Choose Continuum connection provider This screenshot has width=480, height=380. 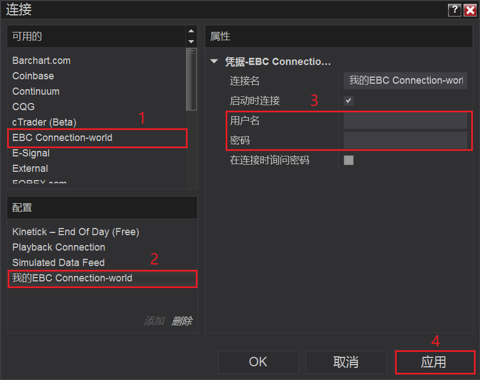pyautogui.click(x=36, y=91)
